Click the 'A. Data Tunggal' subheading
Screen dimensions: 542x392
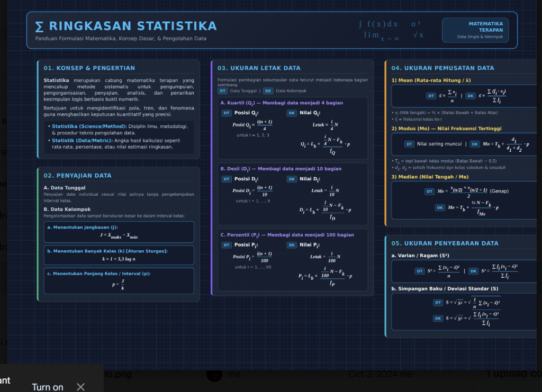[64, 188]
